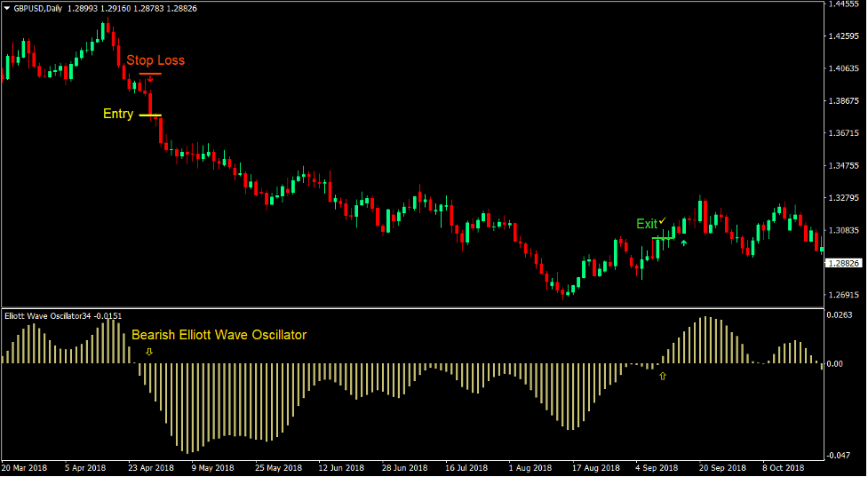
Task: Click the 28 Jun 2018 date label
Action: (405, 467)
